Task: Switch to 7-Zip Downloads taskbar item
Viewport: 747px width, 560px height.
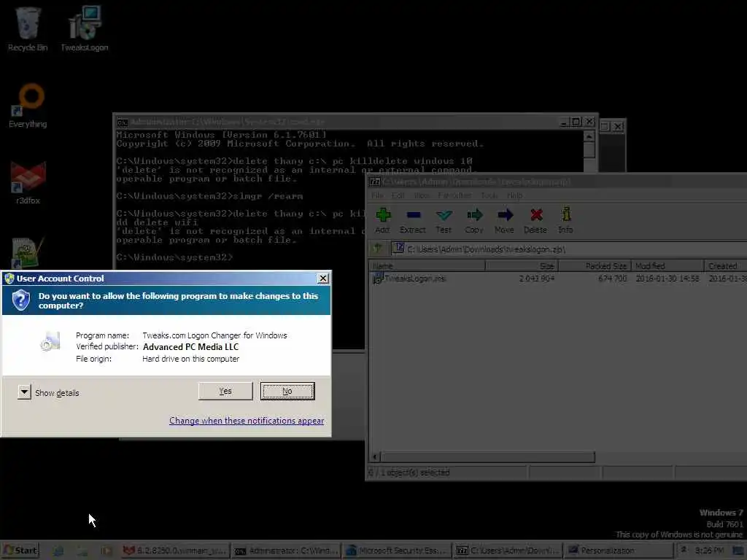Action: tap(508, 551)
